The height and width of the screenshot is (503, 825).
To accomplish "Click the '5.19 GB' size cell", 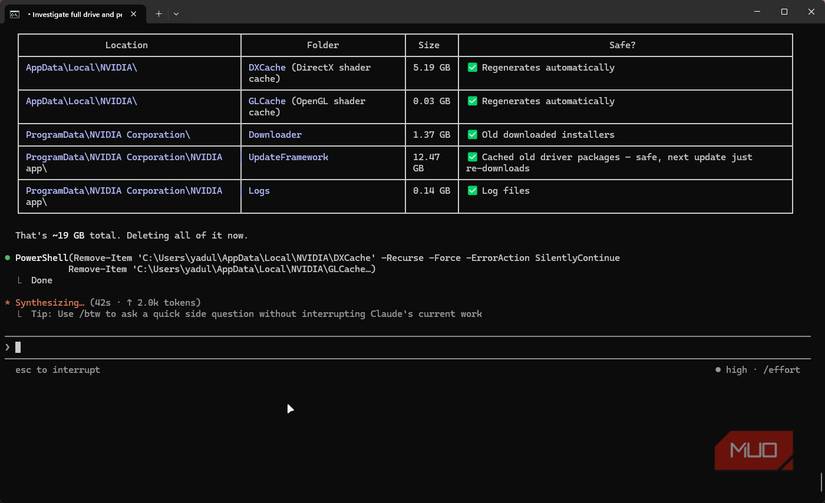I will pyautogui.click(x=431, y=67).
